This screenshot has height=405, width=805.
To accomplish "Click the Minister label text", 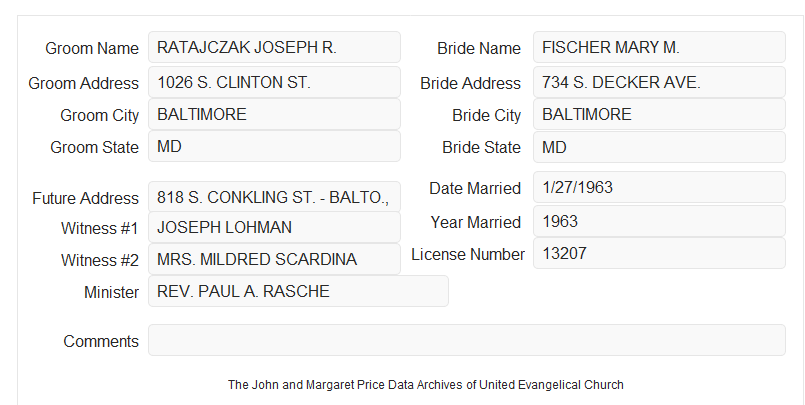I will (111, 292).
